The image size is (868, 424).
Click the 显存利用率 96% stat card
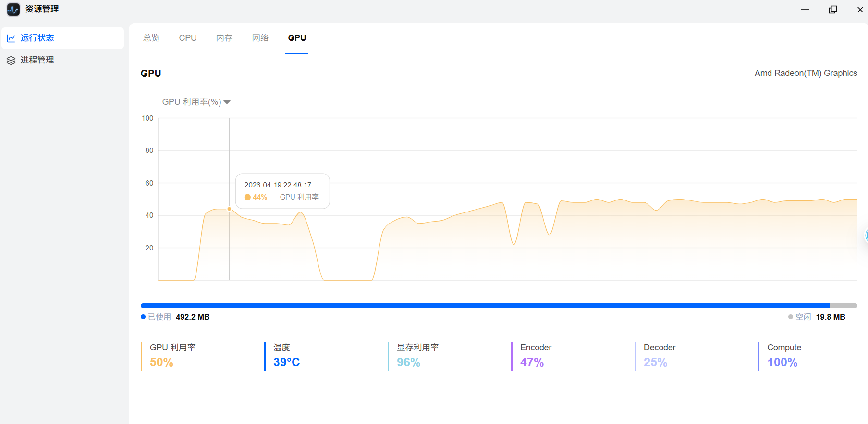coord(417,356)
